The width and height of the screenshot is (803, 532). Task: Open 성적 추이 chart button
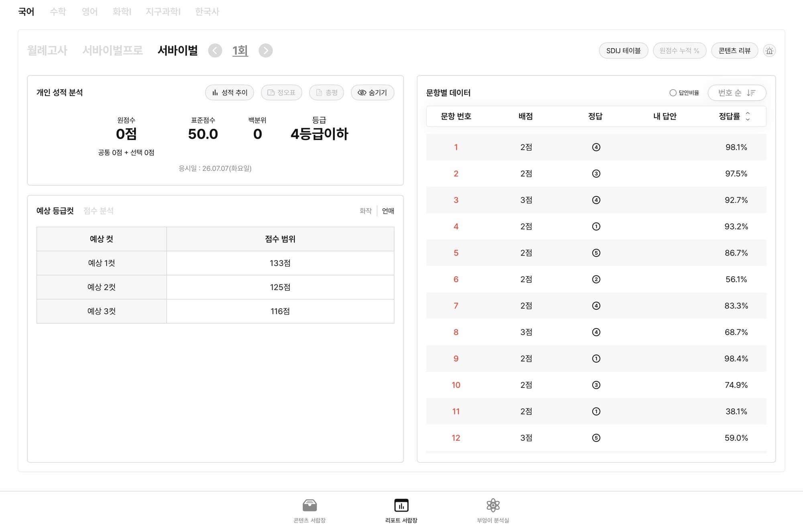[230, 93]
